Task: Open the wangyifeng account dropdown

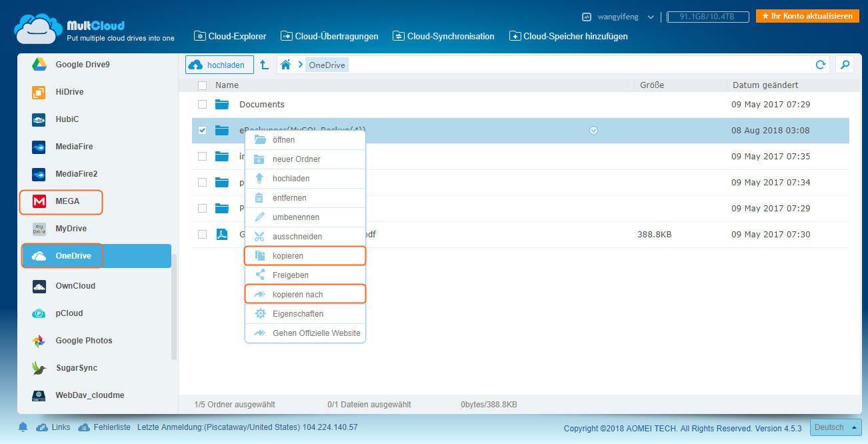Action: coord(618,17)
